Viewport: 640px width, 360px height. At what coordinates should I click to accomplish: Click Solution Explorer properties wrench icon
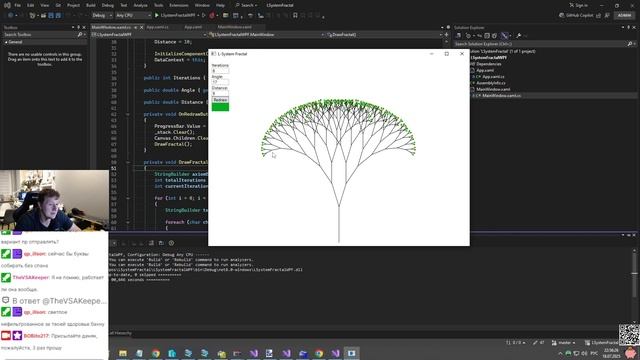[x=518, y=36]
